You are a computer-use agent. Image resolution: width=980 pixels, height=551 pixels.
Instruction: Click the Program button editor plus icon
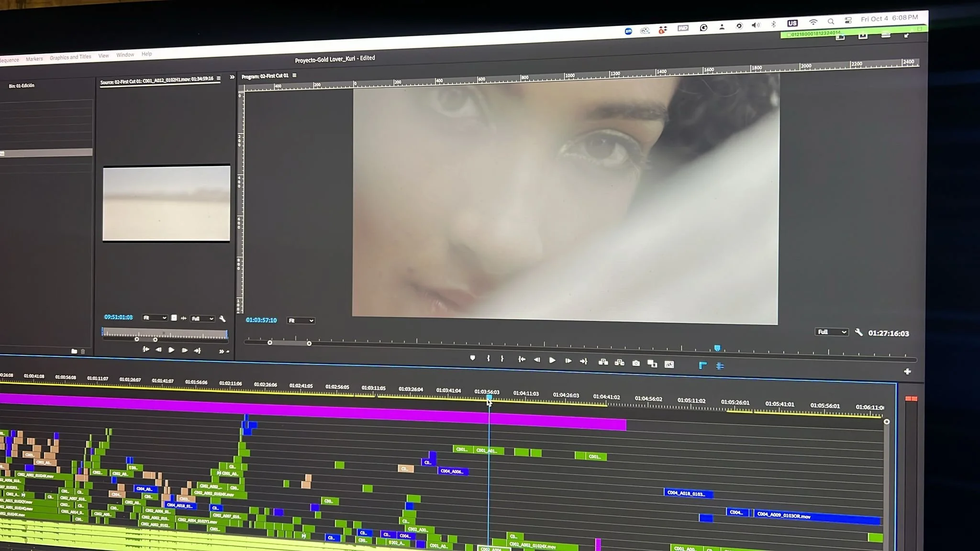pyautogui.click(x=907, y=372)
